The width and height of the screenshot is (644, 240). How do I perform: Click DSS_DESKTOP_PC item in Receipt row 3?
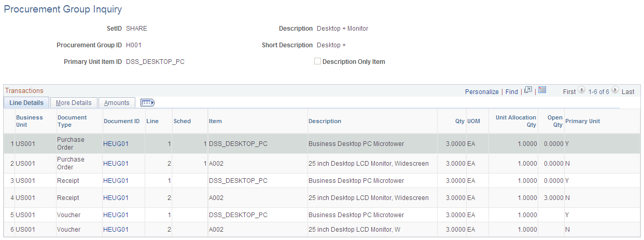point(238,181)
